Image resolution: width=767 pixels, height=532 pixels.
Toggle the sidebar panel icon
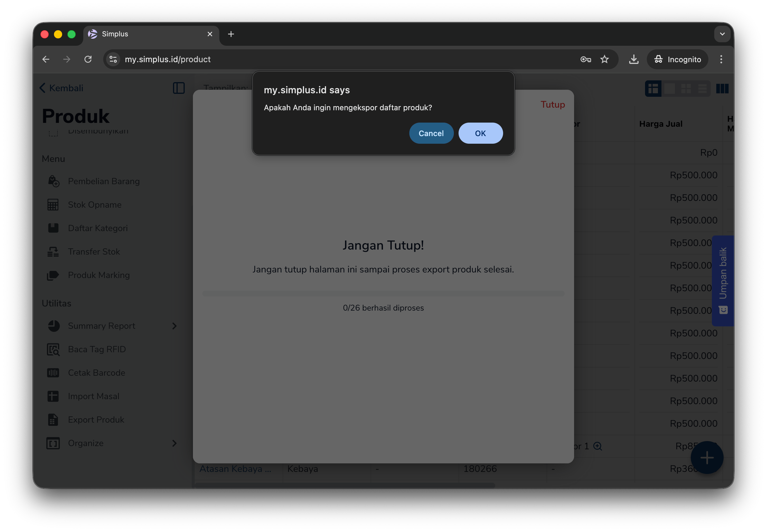coord(179,88)
